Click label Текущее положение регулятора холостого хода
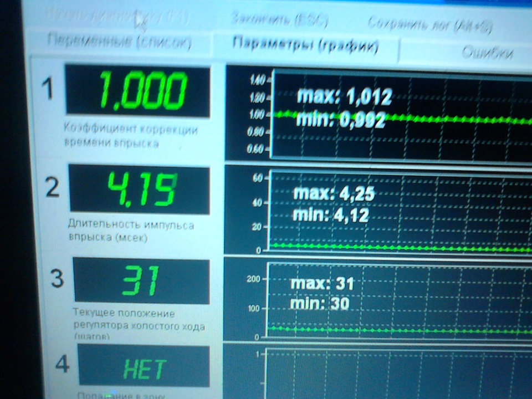This screenshot has height=399, width=532. click(139, 324)
